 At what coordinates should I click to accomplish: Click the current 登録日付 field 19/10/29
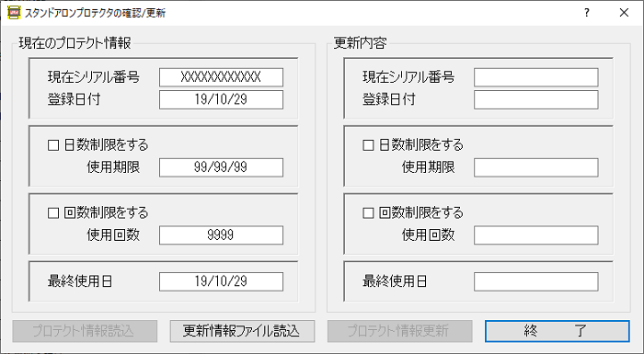pyautogui.click(x=221, y=99)
